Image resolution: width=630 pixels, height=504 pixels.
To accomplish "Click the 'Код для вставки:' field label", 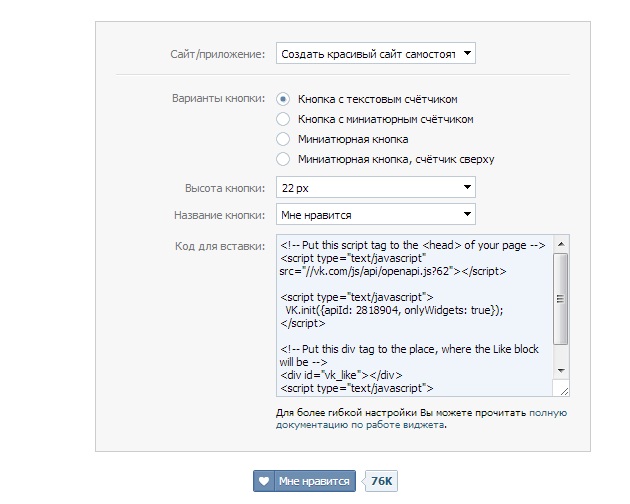I will (218, 246).
